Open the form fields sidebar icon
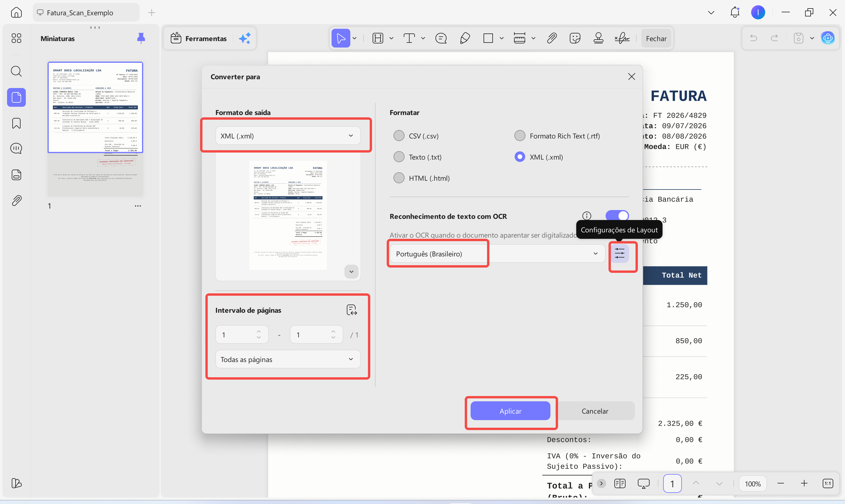Image resolution: width=845 pixels, height=504 pixels. click(16, 175)
